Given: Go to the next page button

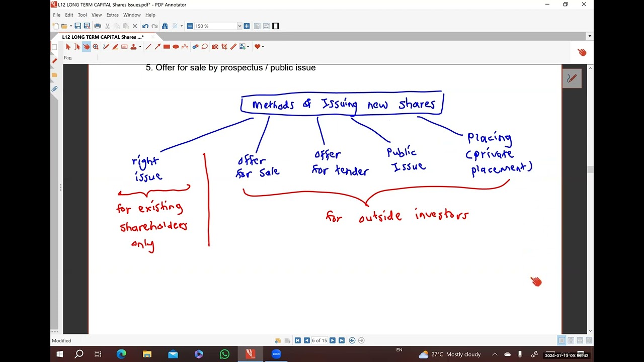Looking at the screenshot, I should (333, 340).
